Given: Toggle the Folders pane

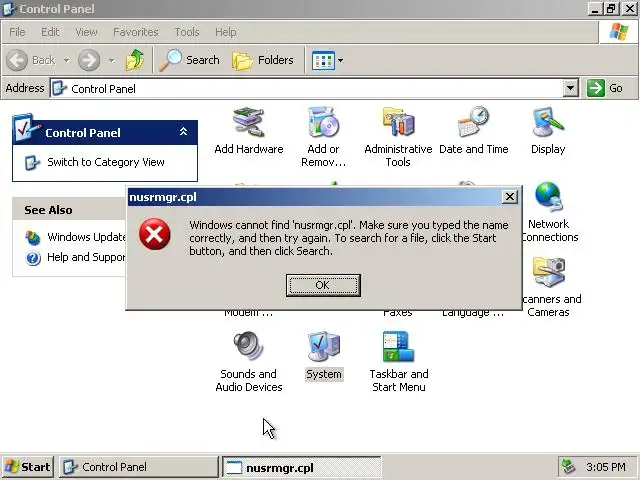Looking at the screenshot, I should click(263, 60).
